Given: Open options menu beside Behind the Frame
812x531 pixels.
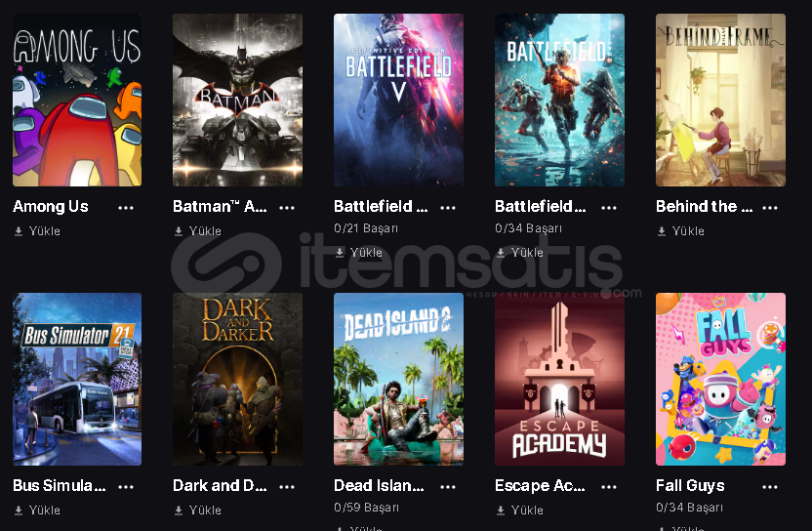Looking at the screenshot, I should [770, 208].
